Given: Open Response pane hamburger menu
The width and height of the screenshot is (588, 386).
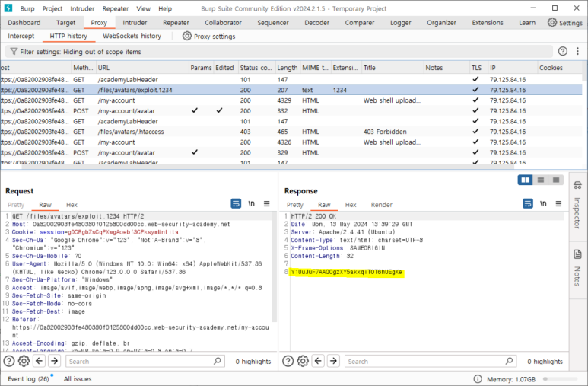Looking at the screenshot, I should (558, 203).
